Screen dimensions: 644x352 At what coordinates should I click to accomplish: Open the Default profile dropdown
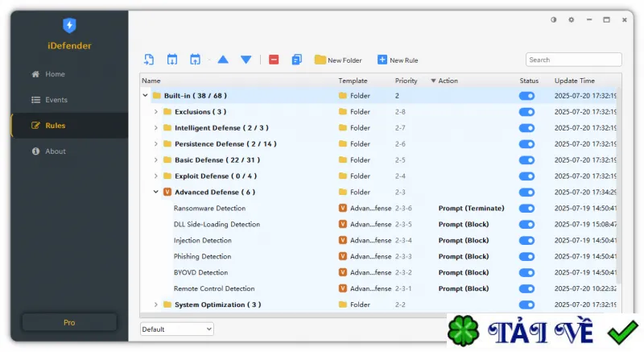(176, 329)
